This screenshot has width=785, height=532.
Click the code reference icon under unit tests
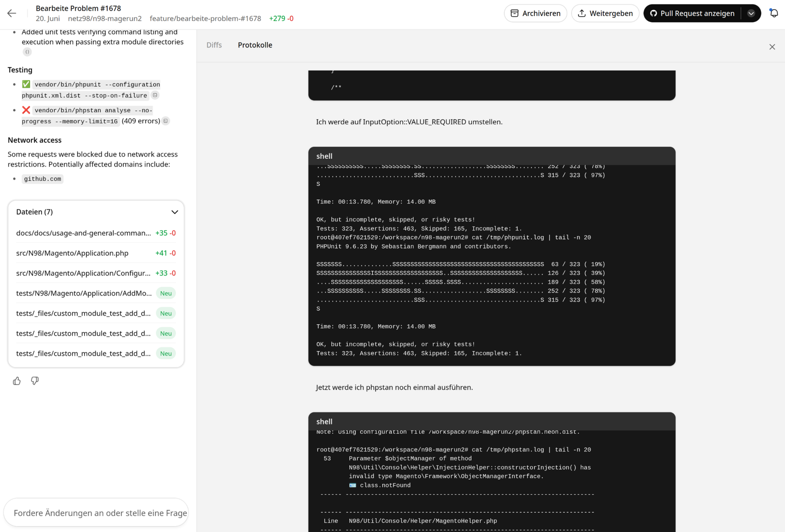[27, 52]
